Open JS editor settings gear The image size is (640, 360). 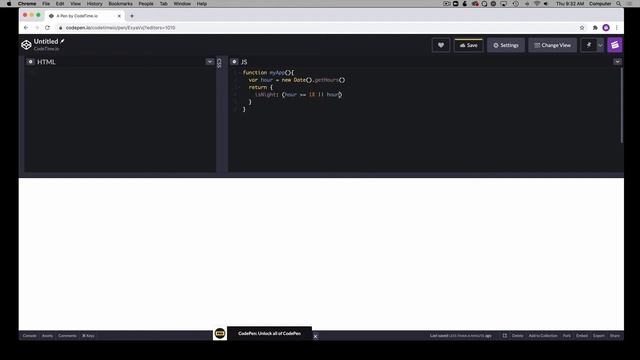point(234,62)
